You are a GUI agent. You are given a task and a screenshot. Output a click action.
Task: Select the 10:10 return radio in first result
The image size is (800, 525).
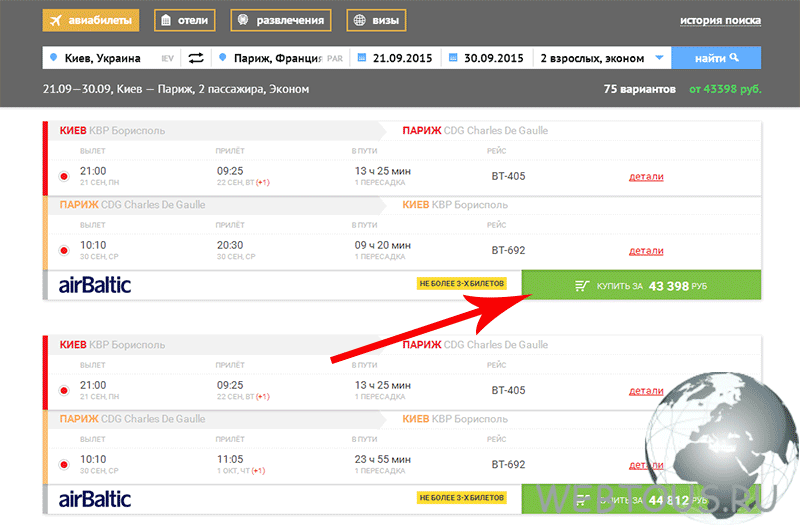pyautogui.click(x=64, y=251)
